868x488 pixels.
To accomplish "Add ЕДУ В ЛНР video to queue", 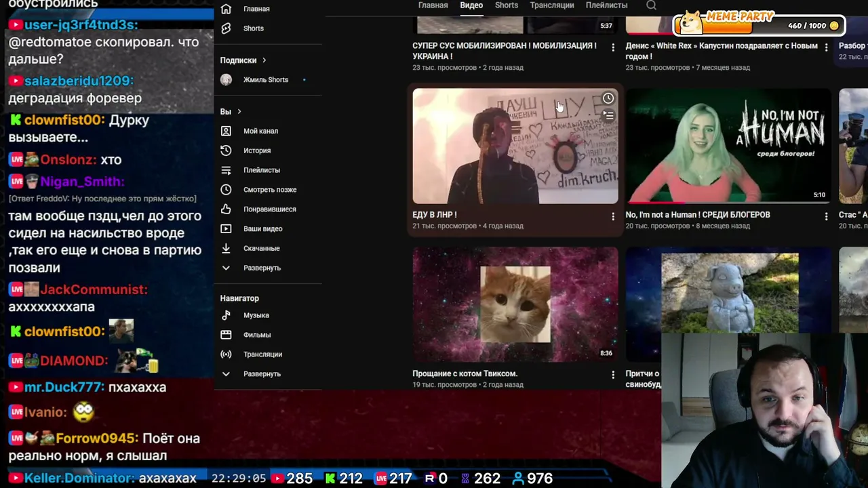I will click(608, 116).
